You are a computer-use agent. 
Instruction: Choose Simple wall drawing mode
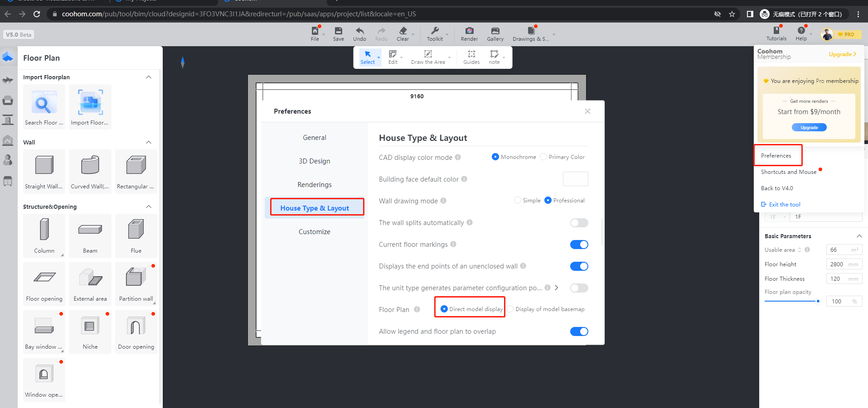518,201
